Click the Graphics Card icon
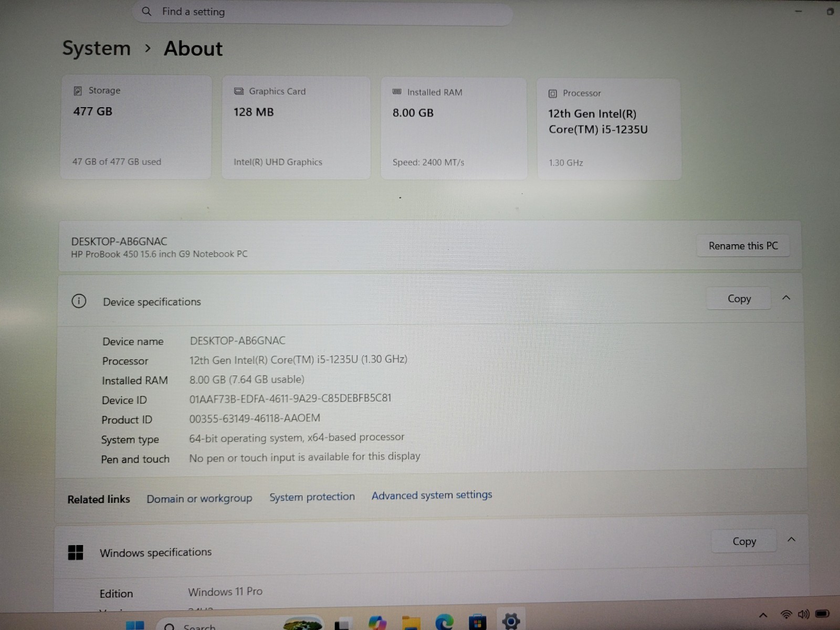This screenshot has width=840, height=630. tap(239, 91)
